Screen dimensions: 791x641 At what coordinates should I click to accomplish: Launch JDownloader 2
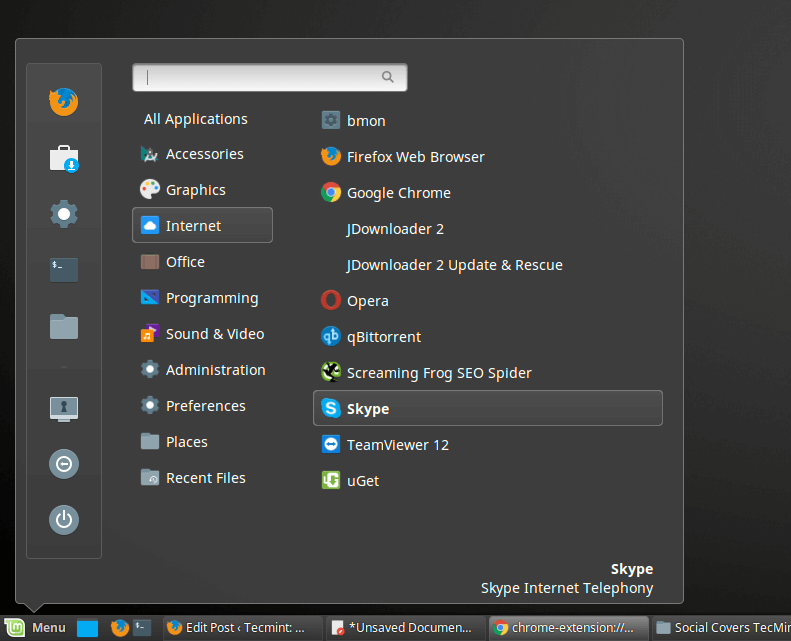395,229
